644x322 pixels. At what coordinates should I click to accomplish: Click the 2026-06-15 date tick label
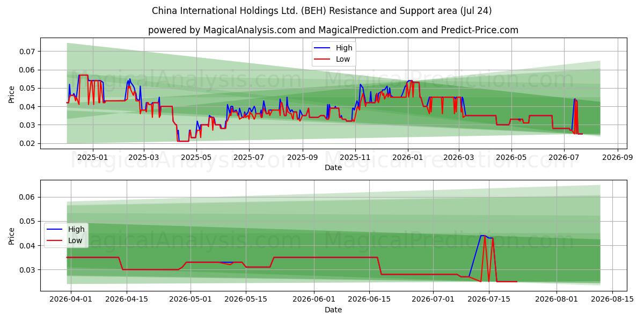click(x=370, y=300)
